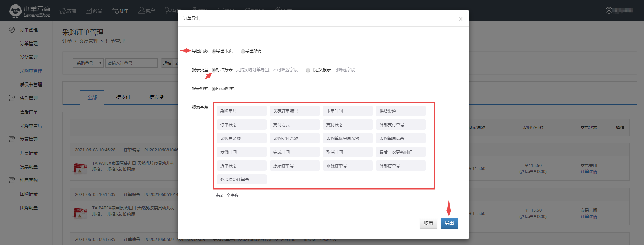
Task: Close the 订单导出 dialog
Action: point(460,19)
